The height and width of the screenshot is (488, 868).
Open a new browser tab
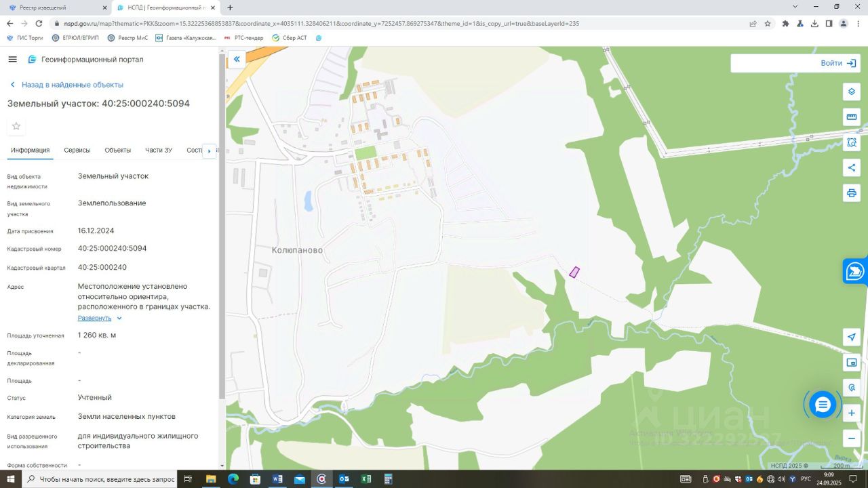pyautogui.click(x=230, y=7)
